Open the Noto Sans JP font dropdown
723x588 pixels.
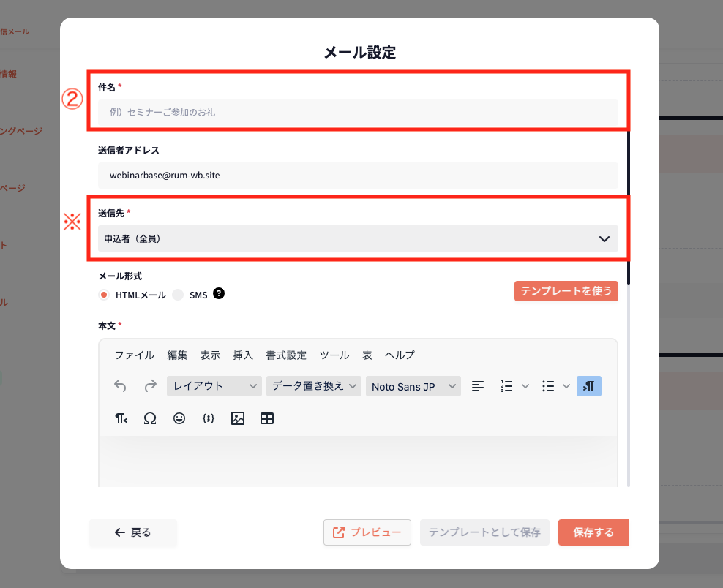[413, 386]
